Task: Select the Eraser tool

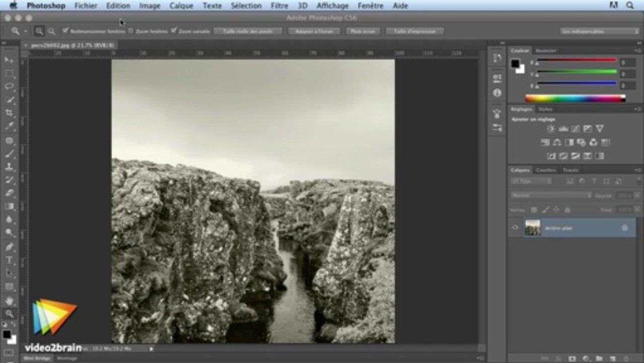Action: click(9, 193)
